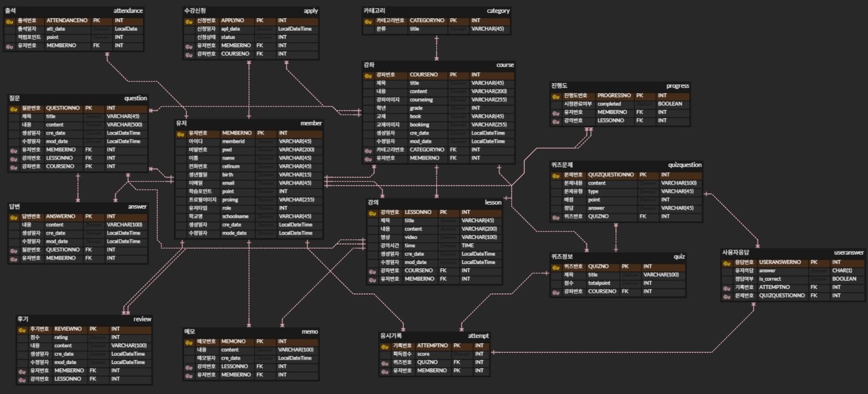This screenshot has height=394, width=868.
Task: Click the email column in member table
Action: 227,183
